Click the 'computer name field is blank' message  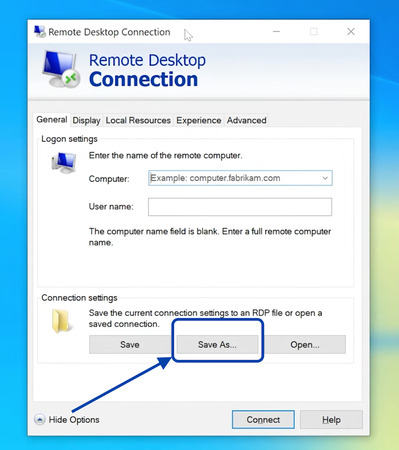point(210,237)
